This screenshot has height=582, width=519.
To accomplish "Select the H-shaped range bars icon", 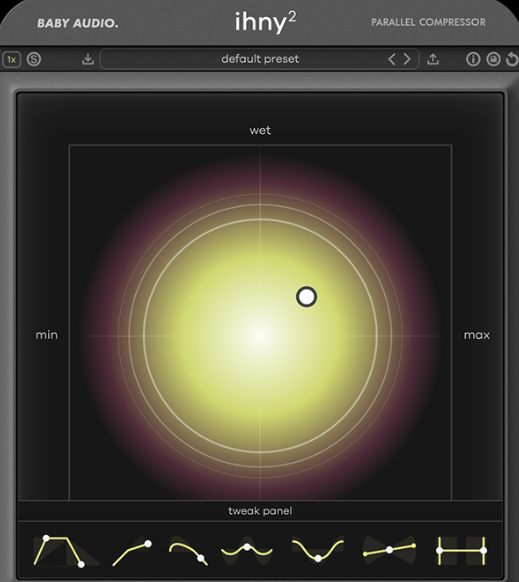I will (x=461, y=551).
